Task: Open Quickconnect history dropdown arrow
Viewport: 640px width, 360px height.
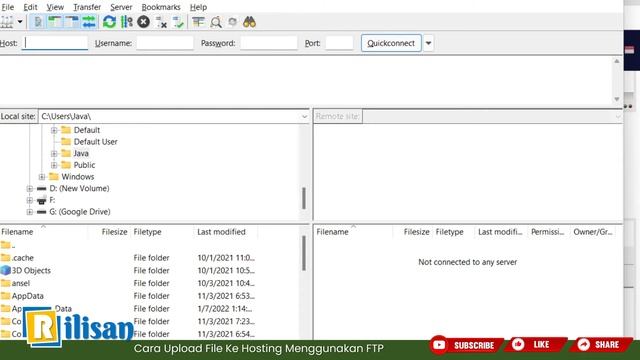Action: coord(428,43)
